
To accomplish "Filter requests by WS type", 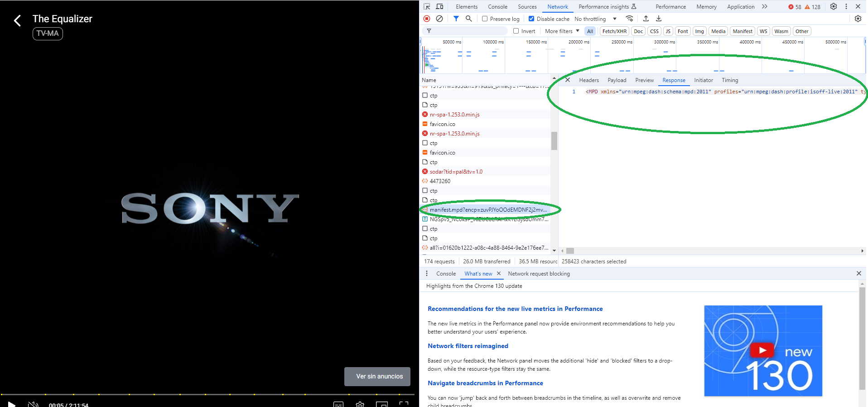I will [x=763, y=31].
